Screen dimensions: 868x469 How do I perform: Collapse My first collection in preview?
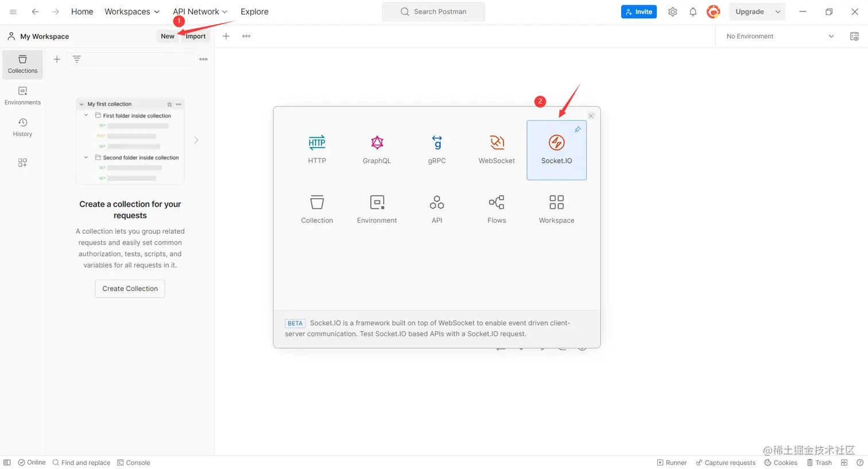point(82,104)
